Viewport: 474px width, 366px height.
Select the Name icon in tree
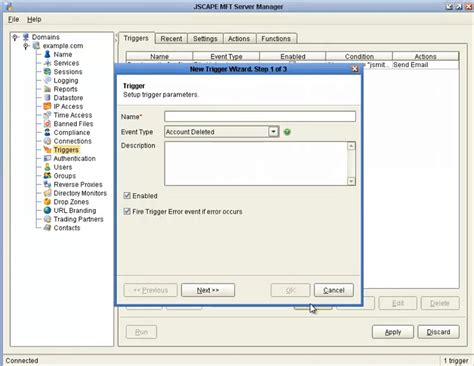tap(47, 54)
